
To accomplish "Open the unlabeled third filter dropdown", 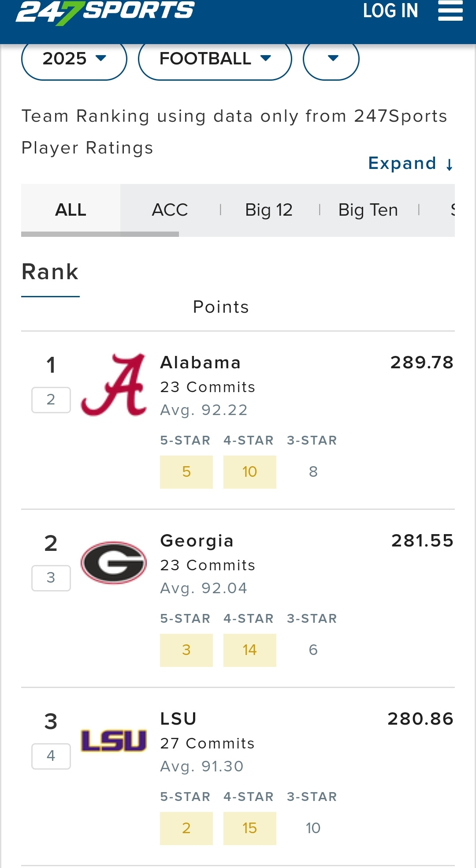I will tap(331, 59).
